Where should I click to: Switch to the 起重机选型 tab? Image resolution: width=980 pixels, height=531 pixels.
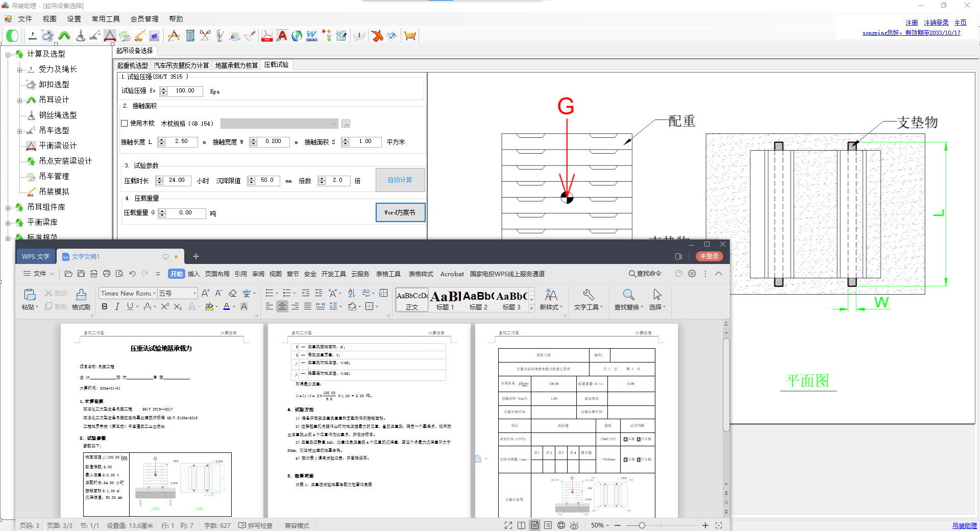click(132, 65)
